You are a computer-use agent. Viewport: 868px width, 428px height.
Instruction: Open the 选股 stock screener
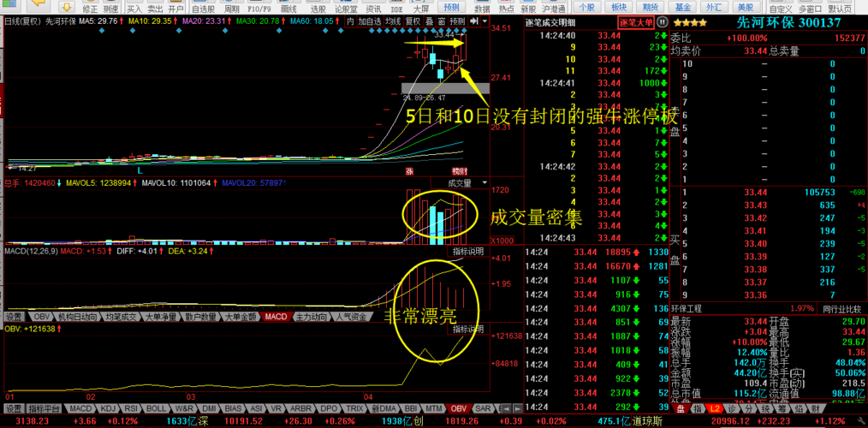pos(318,7)
